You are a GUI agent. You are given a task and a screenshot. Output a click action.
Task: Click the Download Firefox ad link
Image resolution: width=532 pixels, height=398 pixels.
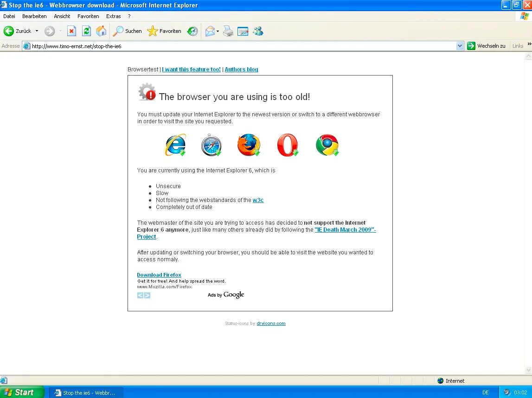coord(159,275)
